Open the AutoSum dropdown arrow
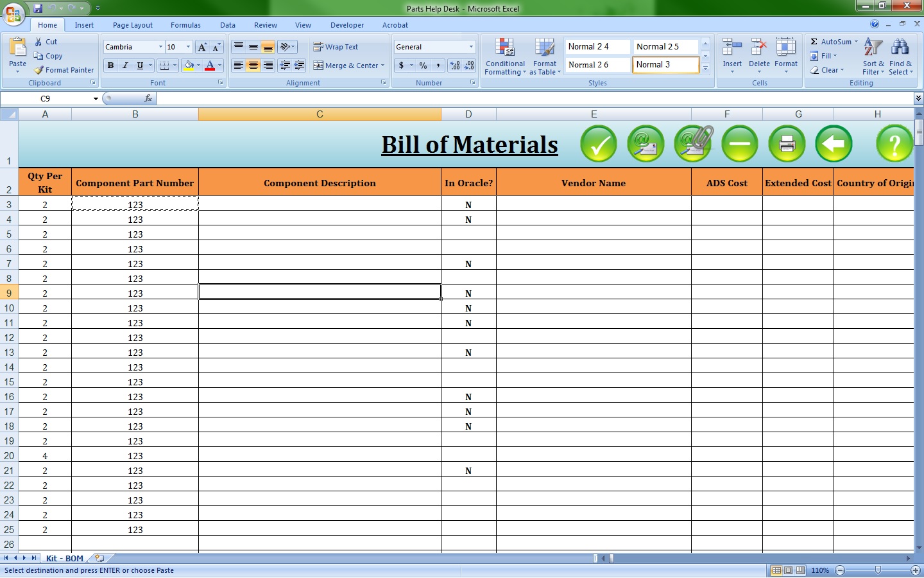 coord(856,42)
